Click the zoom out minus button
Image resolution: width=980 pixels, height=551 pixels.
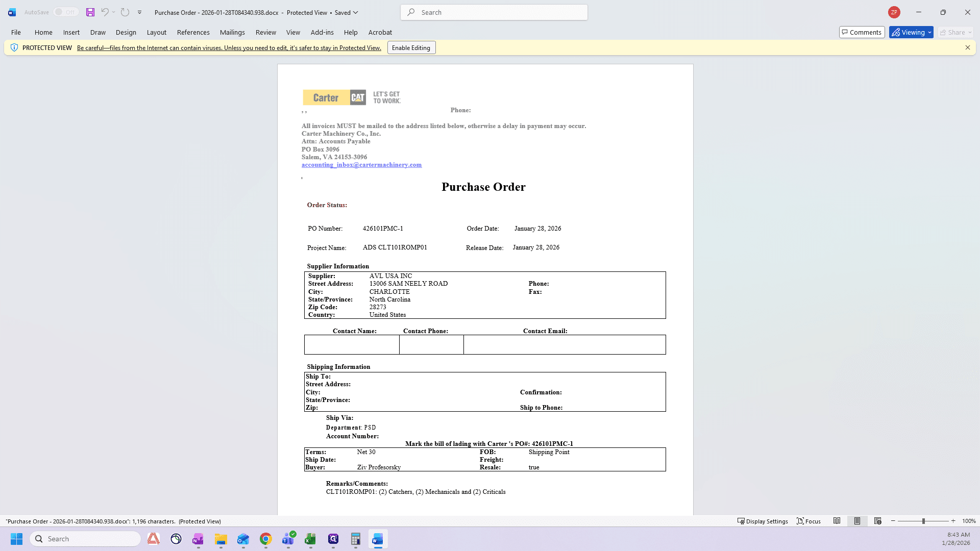(893, 521)
